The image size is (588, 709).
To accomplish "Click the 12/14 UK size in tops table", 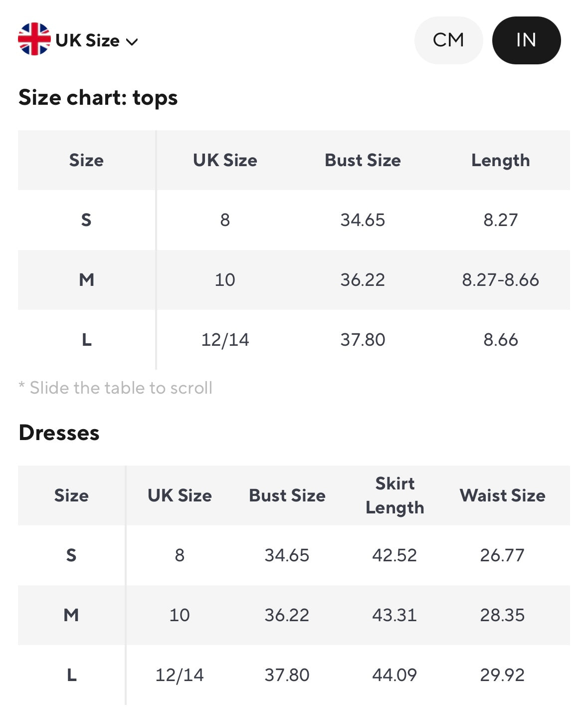I will tap(225, 340).
